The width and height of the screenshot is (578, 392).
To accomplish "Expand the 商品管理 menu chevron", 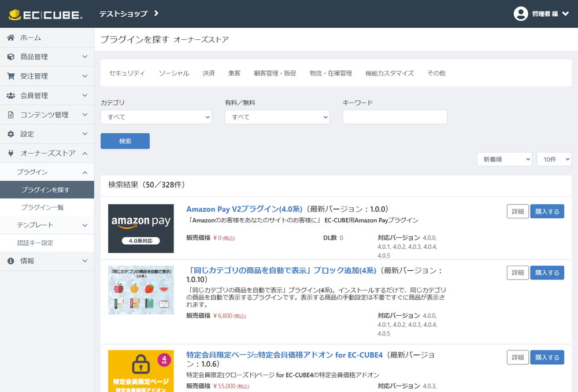I will click(85, 57).
